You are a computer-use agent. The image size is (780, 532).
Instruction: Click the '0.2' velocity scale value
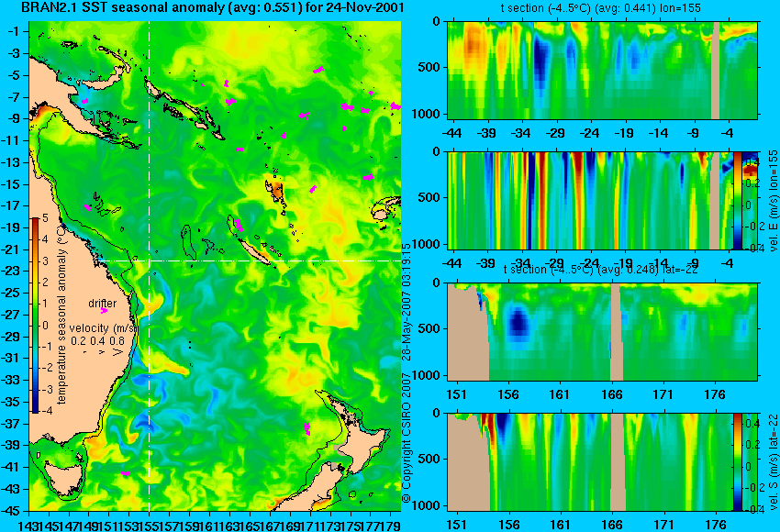(78, 341)
